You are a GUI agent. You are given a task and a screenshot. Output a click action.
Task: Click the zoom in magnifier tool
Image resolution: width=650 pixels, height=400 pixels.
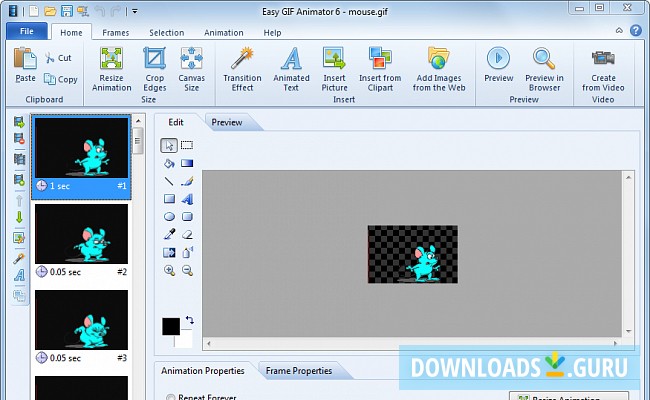point(169,271)
